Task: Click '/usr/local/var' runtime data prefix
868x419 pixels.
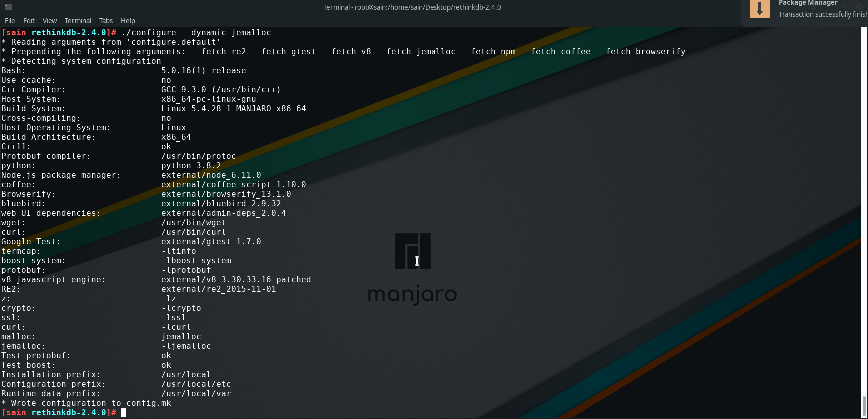Action: point(196,394)
